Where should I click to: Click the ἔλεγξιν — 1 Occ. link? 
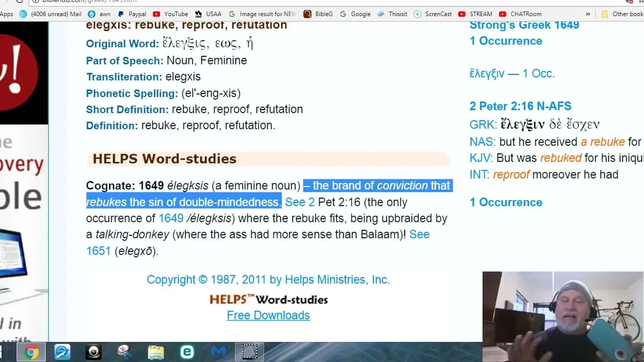[512, 73]
